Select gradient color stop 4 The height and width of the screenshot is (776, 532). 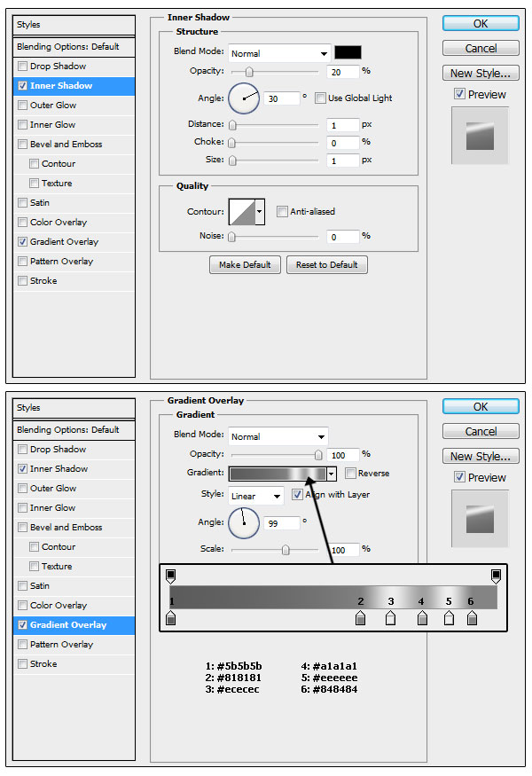pos(422,617)
